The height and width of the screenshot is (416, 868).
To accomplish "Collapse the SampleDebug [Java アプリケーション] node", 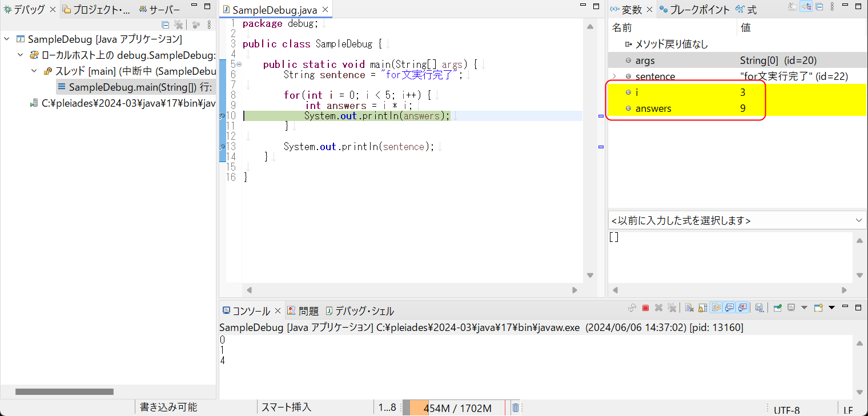I will point(7,39).
